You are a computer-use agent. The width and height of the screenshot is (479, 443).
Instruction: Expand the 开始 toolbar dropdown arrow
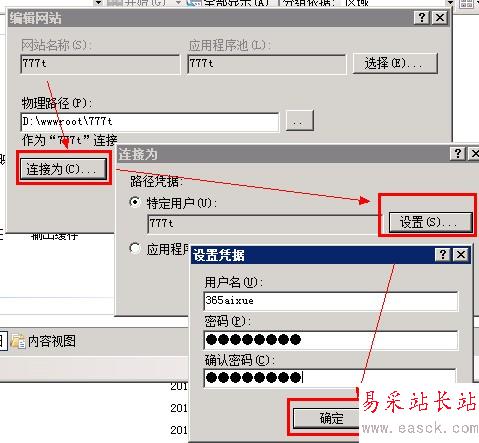[x=178, y=3]
